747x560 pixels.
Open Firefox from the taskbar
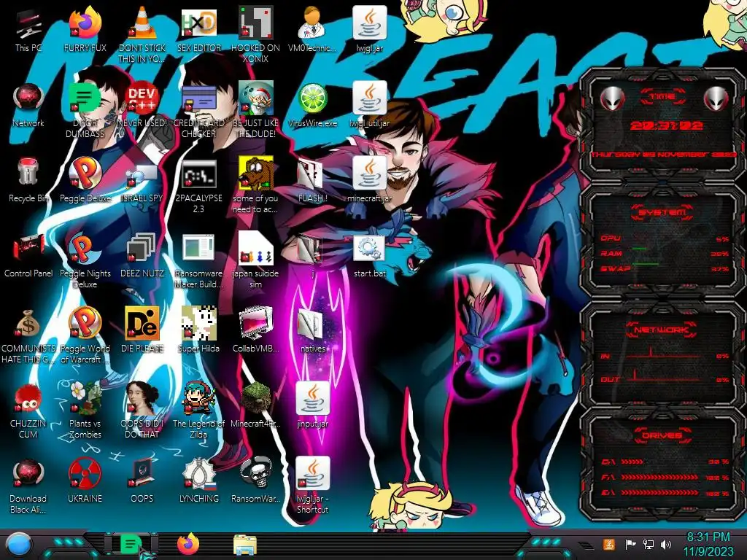click(x=188, y=544)
